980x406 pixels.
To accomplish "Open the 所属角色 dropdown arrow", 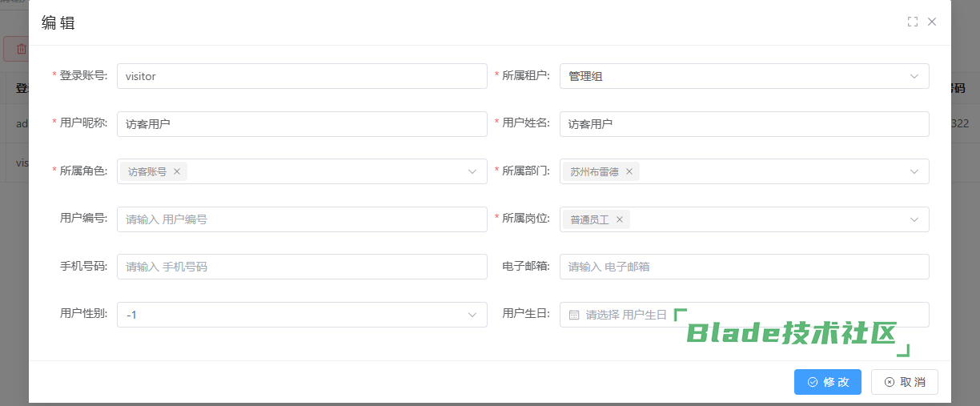I will (472, 171).
